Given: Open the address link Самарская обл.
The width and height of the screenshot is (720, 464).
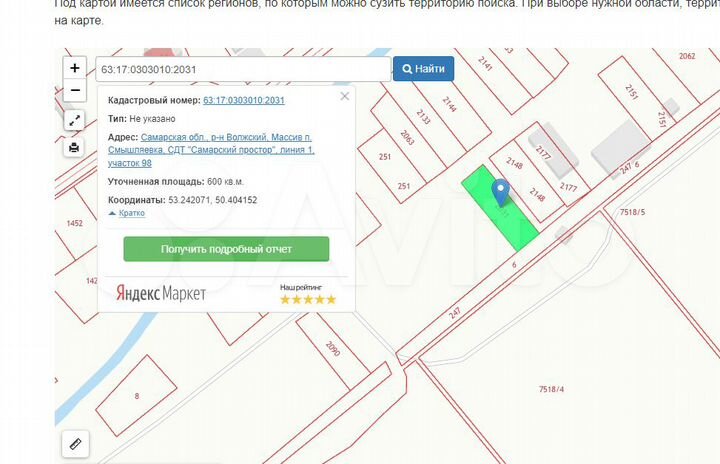Looking at the screenshot, I should pos(211,150).
